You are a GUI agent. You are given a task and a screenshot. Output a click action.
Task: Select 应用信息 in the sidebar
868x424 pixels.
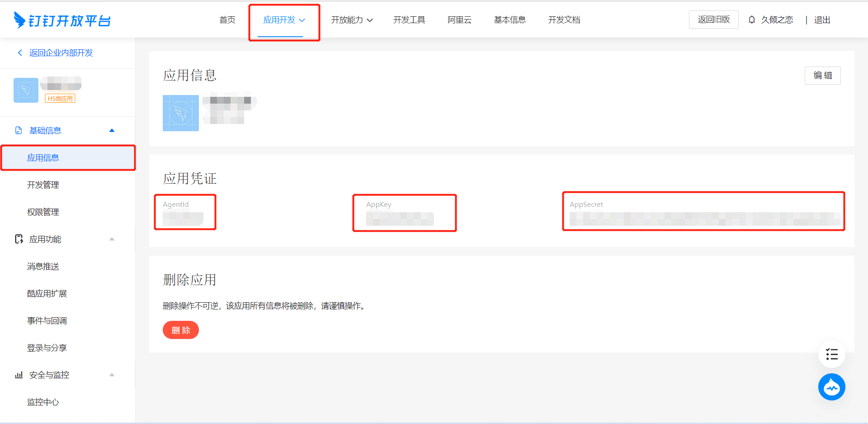68,157
